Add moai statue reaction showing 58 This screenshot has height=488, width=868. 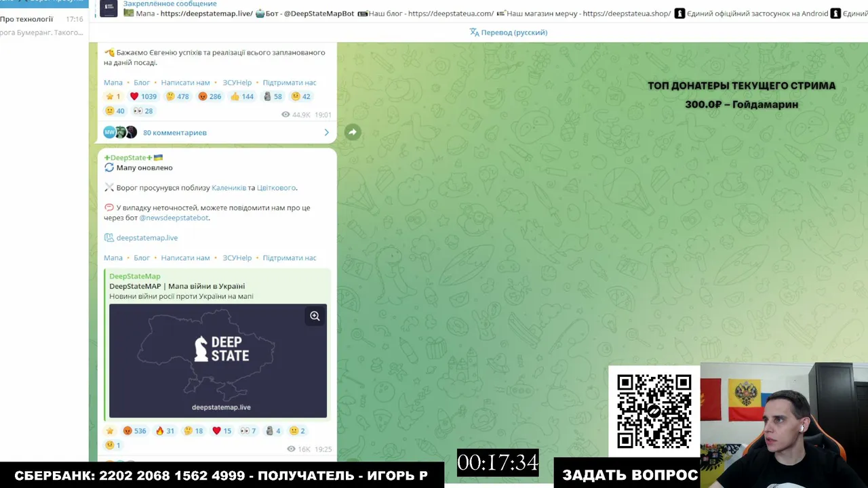pos(273,96)
